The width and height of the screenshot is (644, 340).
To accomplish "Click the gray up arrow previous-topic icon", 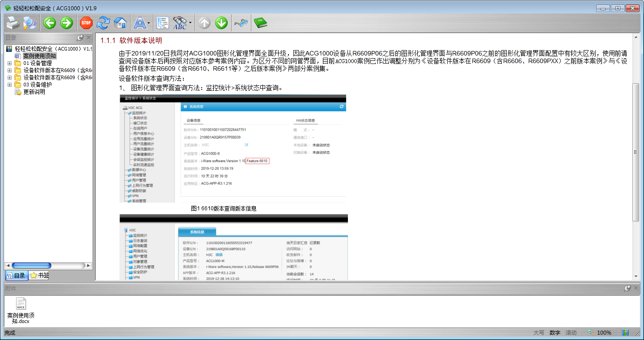I will (204, 22).
